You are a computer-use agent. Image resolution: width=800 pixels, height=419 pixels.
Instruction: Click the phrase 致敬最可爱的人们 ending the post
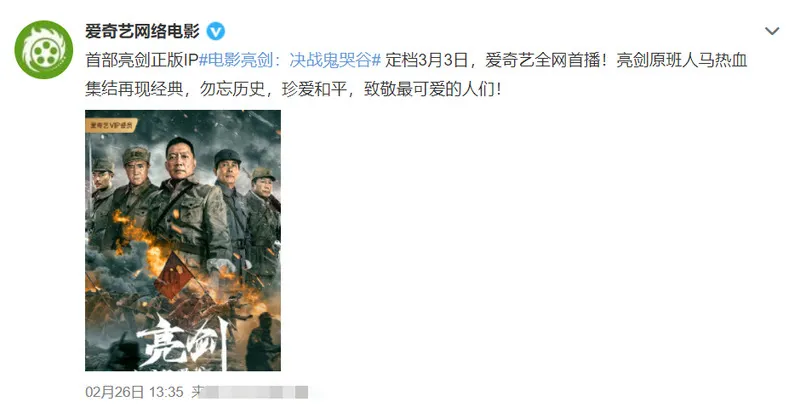(x=429, y=89)
